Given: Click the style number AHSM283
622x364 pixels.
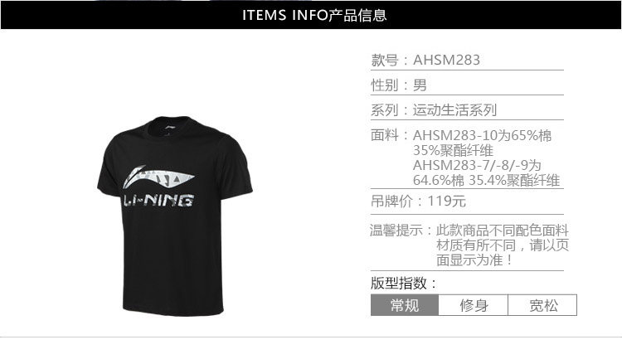Looking at the screenshot, I should pyautogui.click(x=446, y=60).
